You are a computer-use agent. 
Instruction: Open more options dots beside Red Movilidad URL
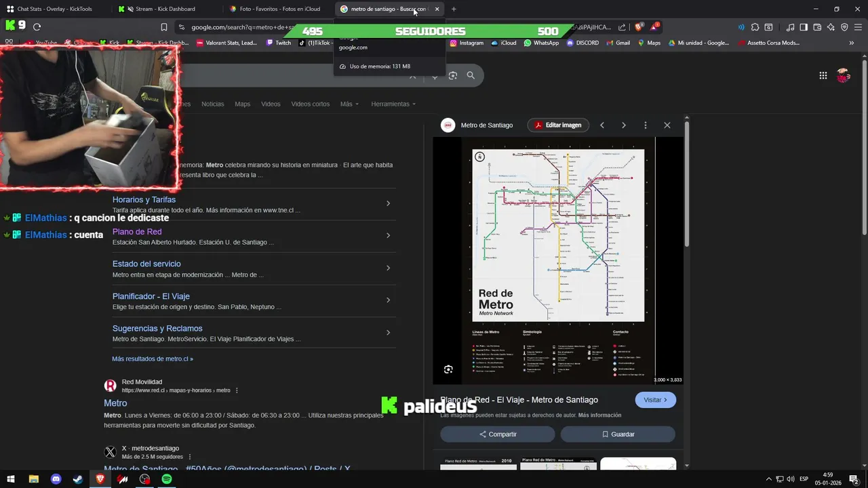tap(237, 390)
